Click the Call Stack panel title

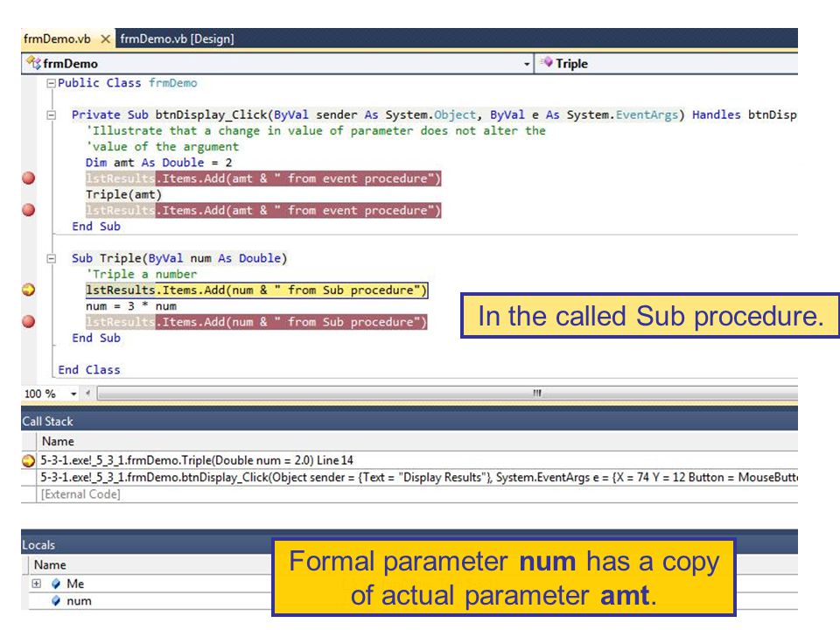pos(47,422)
